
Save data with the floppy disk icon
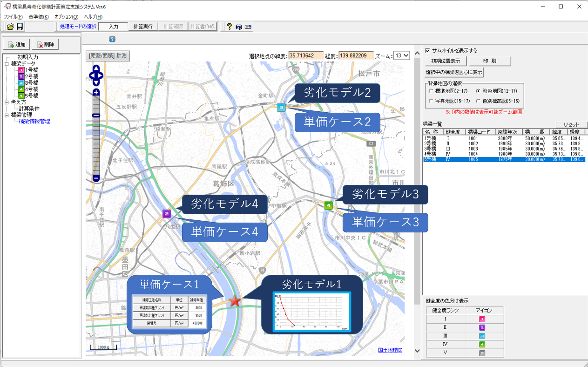(x=20, y=27)
